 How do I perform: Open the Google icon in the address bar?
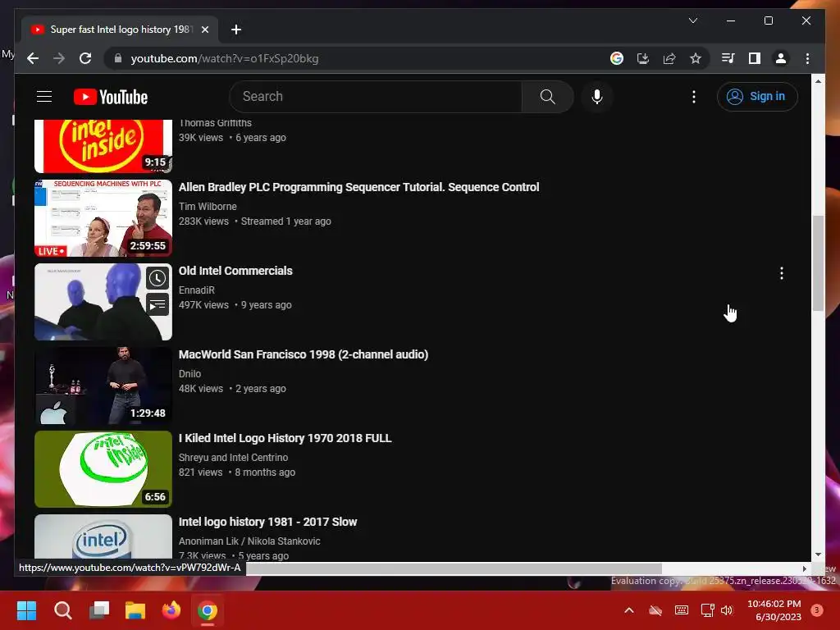pos(617,58)
